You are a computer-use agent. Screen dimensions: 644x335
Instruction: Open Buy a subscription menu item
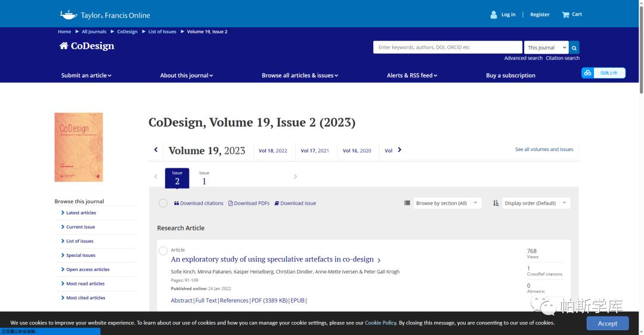click(510, 75)
